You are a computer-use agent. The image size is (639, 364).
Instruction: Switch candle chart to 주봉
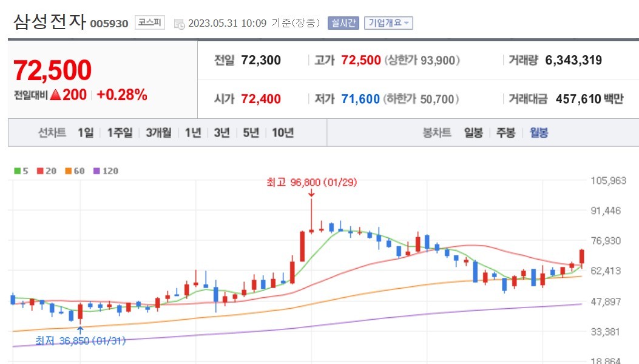[x=505, y=133]
